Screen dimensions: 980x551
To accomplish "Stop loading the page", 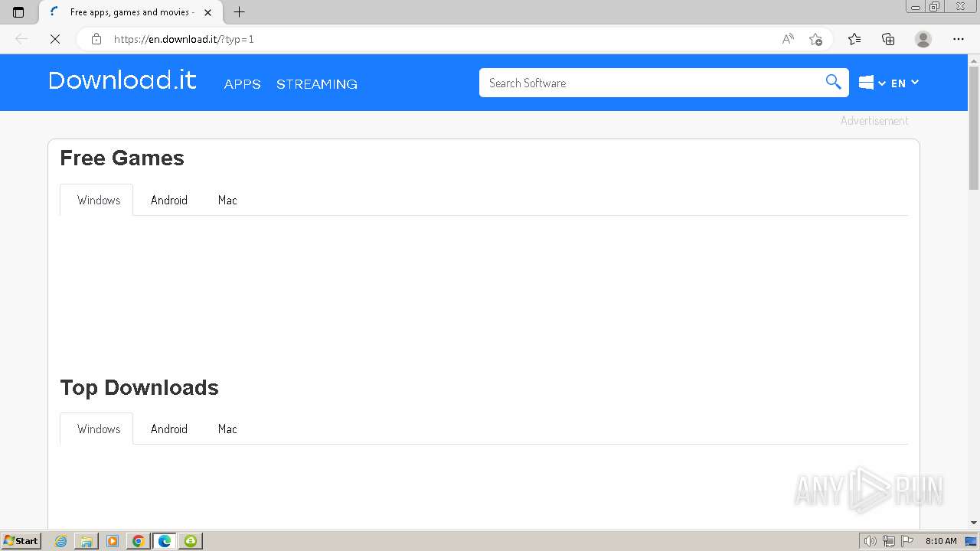I will (x=55, y=39).
